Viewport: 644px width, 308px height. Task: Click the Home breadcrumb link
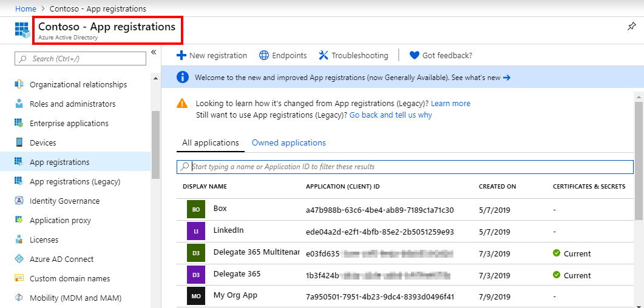pos(25,9)
